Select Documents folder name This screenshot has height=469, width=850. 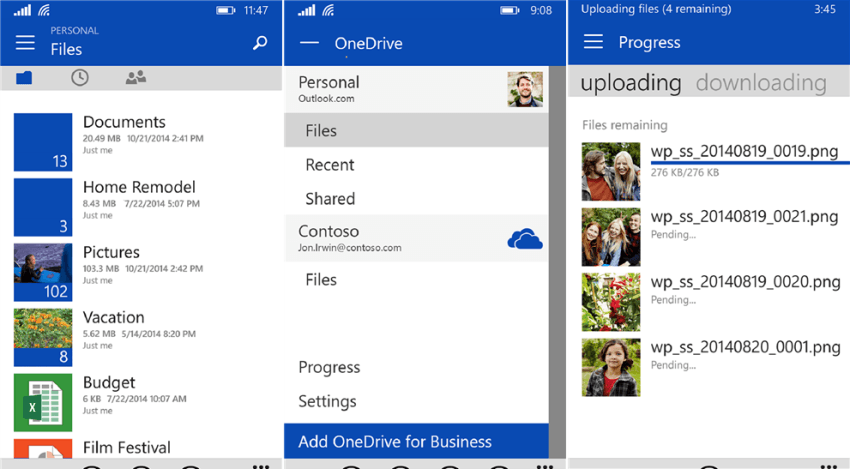124,122
